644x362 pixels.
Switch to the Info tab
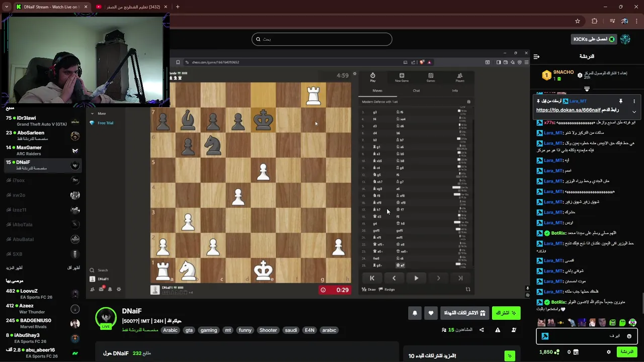(455, 90)
